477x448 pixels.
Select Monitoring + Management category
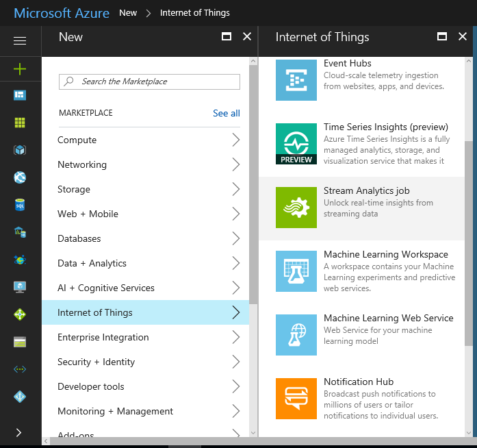tap(145, 411)
